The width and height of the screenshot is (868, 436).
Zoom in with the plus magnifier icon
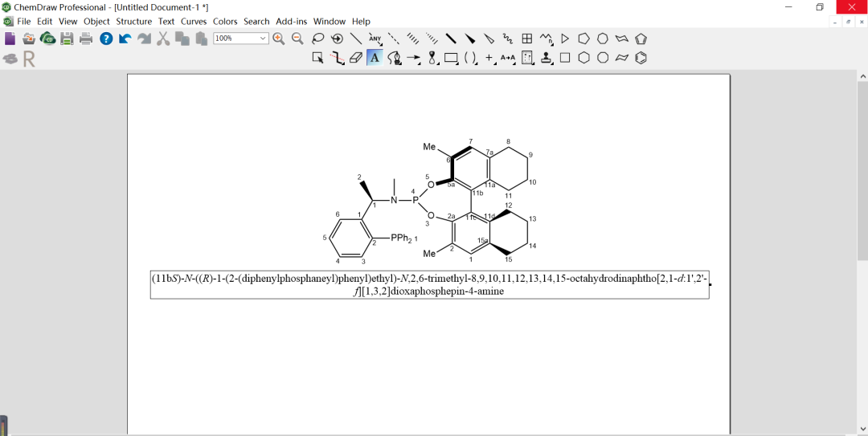[x=278, y=39]
